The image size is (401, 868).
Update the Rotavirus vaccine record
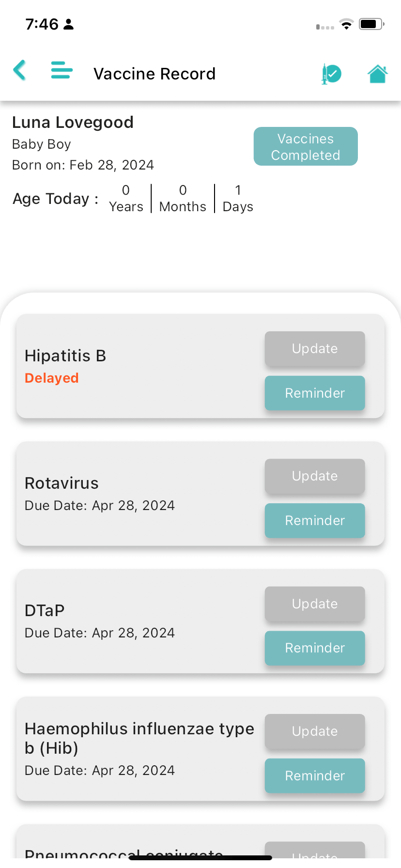(x=315, y=476)
